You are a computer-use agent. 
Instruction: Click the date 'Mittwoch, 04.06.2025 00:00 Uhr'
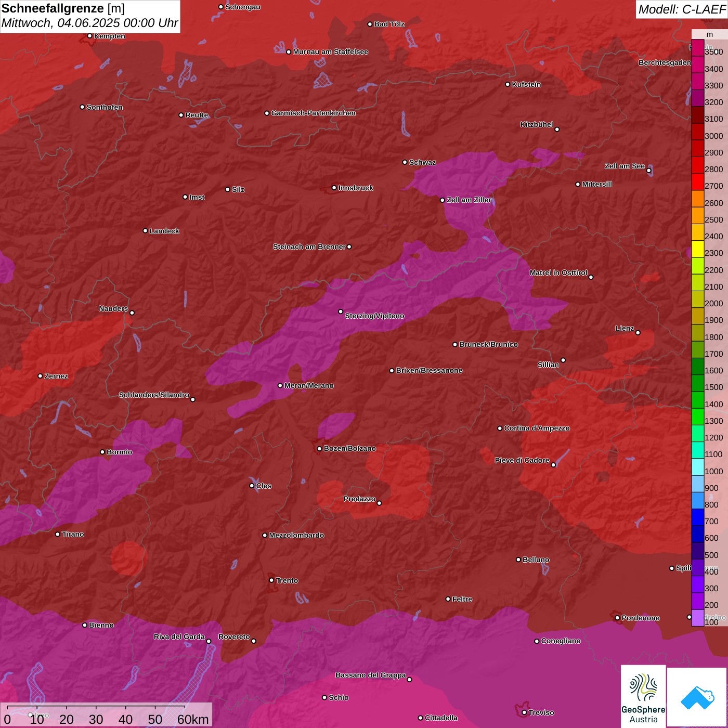(89, 23)
